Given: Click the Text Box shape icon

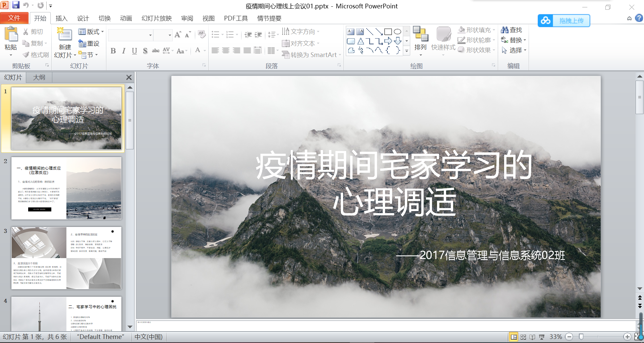Looking at the screenshot, I should (351, 32).
